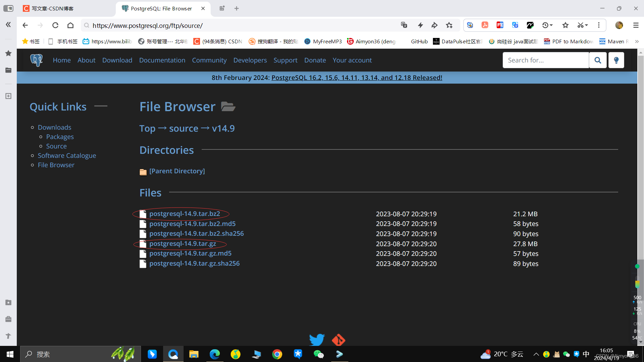Open the scissors screenshot tool dropdown

click(x=583, y=25)
